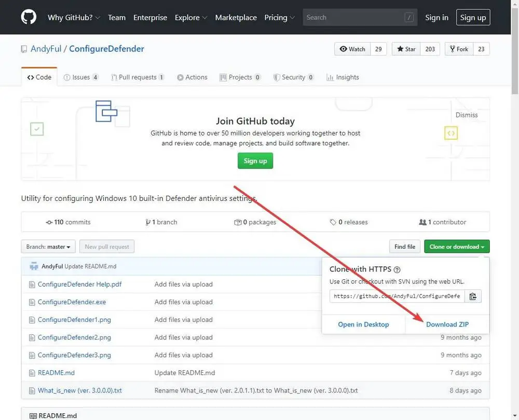Viewport: 519px width, 420px height.
Task: Focus the GitHub search box
Action: click(x=360, y=17)
